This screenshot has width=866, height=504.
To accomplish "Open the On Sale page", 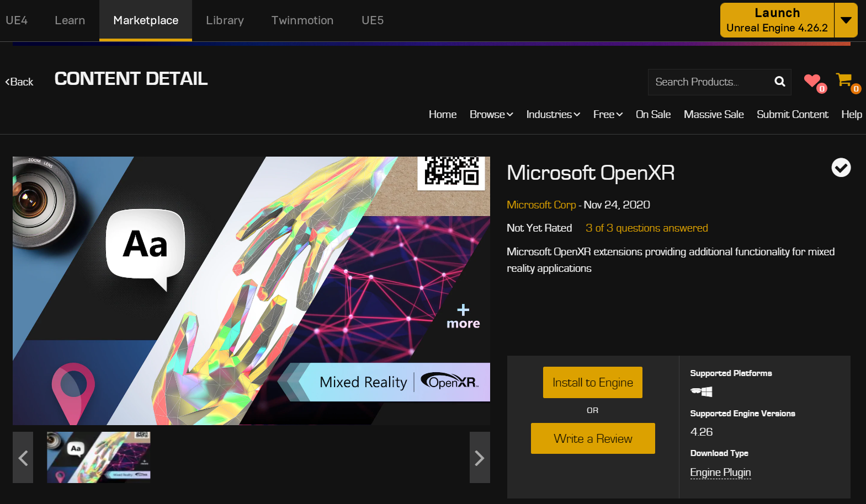I will (653, 115).
